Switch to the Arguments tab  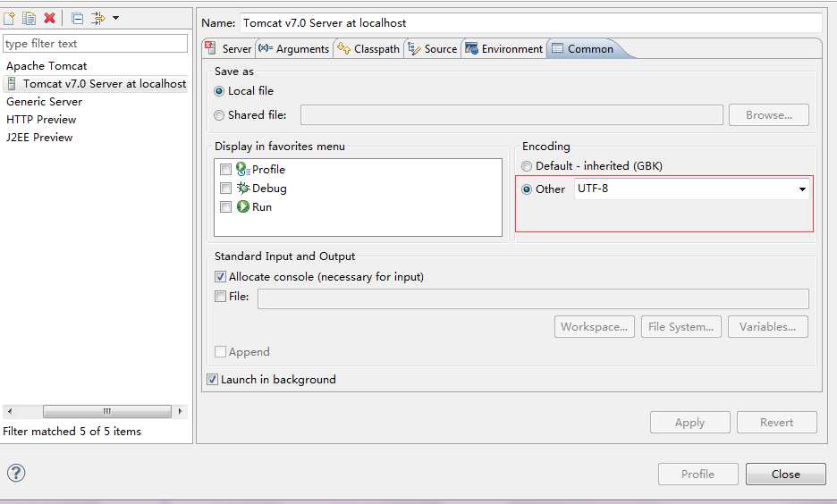click(294, 48)
